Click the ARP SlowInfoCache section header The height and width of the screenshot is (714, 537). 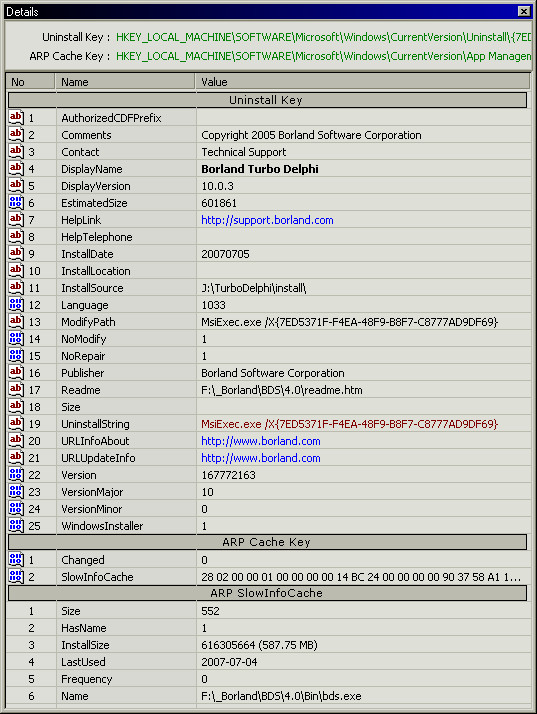click(x=267, y=593)
